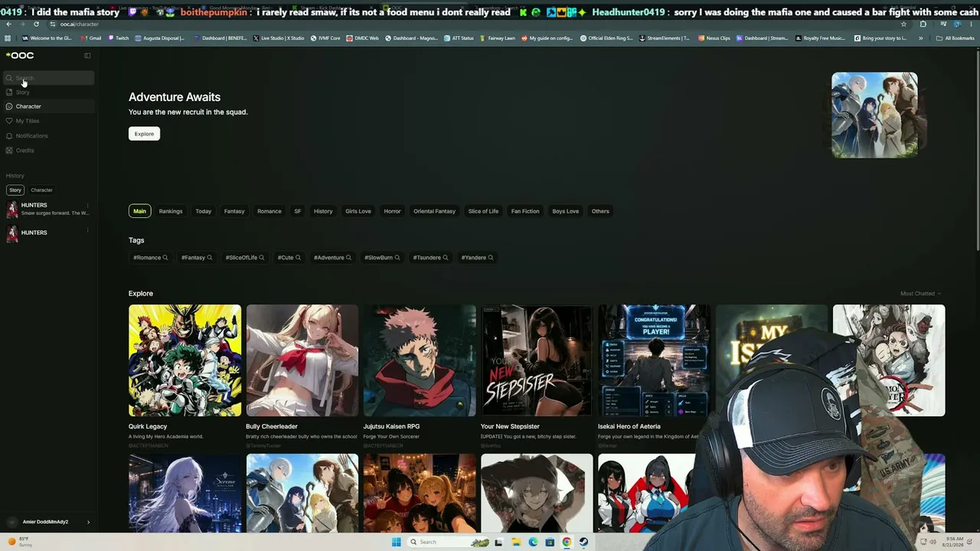
Task: Select the Horror category tab
Action: pos(392,211)
